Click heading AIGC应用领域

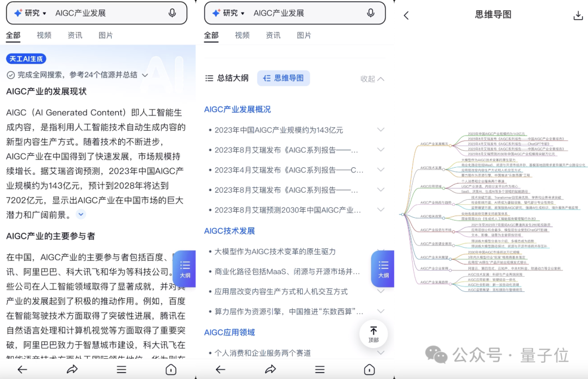230,333
